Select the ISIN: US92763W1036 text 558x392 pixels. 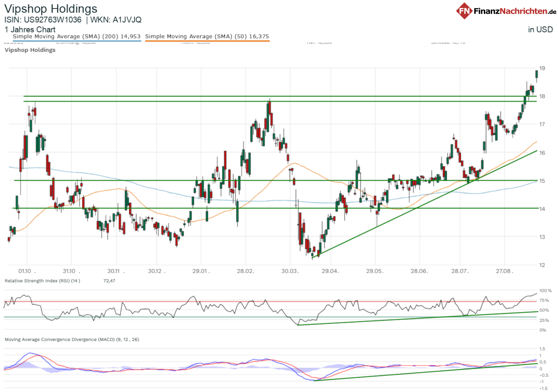(x=43, y=20)
